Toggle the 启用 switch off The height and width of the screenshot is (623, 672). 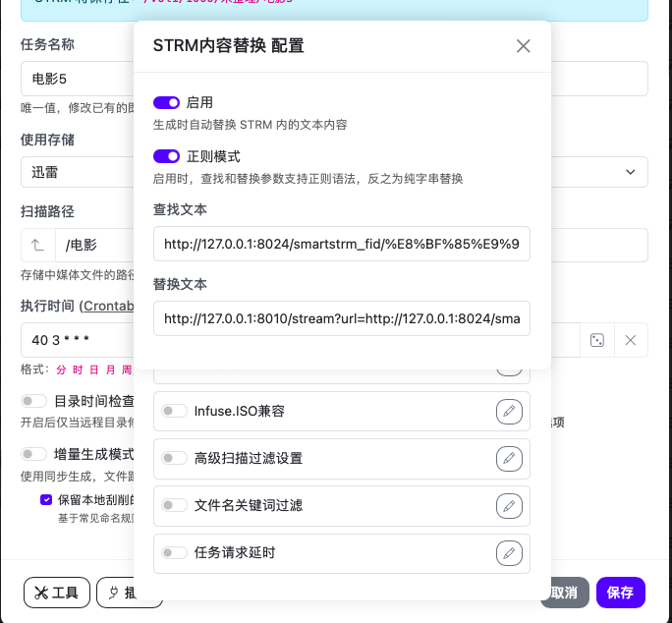[166, 102]
